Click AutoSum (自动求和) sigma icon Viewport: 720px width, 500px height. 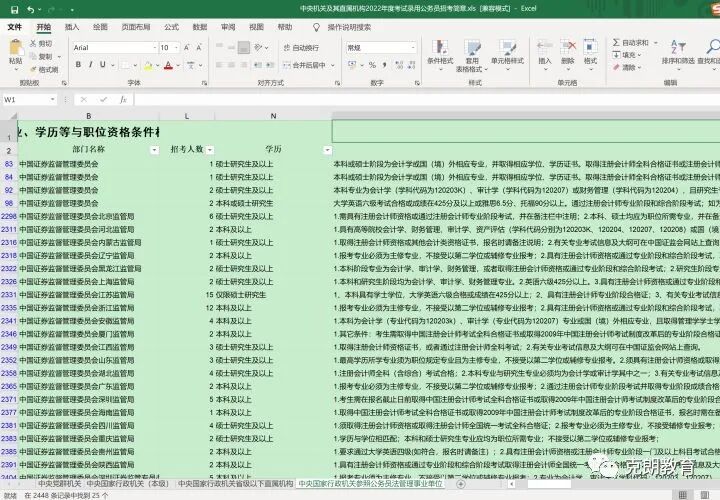coord(616,43)
